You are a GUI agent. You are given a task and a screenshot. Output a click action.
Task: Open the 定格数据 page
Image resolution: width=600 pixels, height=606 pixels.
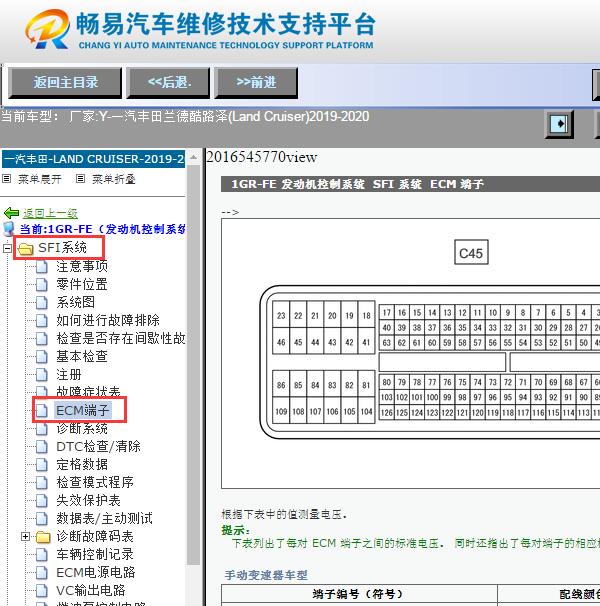[x=82, y=464]
